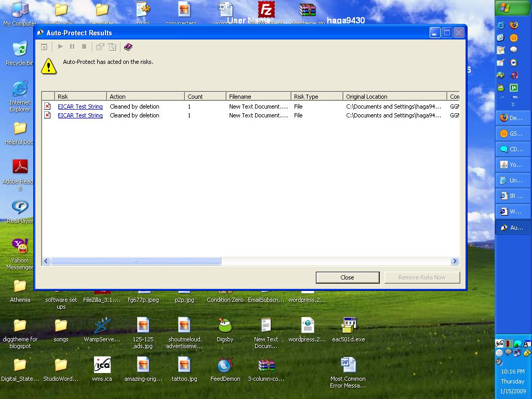Click the horizontal scrollbar right arrow
Screen dimensions: 532x399
point(455,261)
